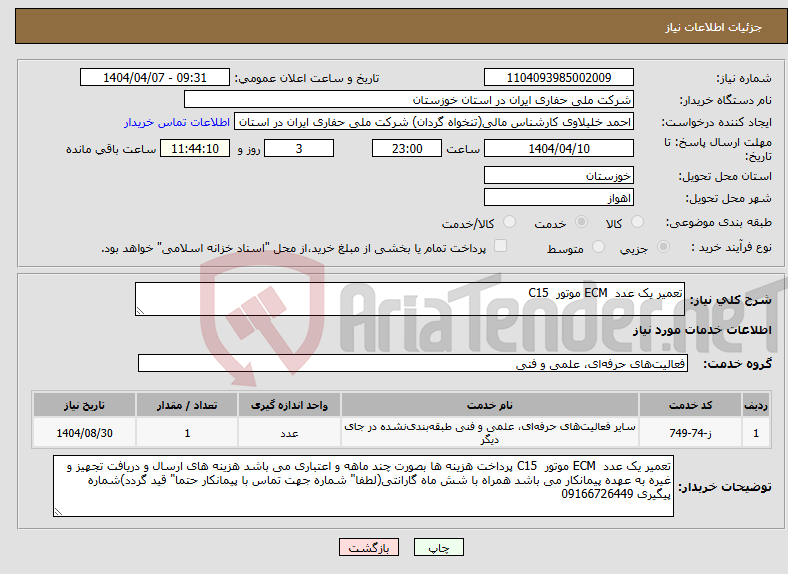
Task: Click the ساعت باقی مانده label
Action: point(111,149)
